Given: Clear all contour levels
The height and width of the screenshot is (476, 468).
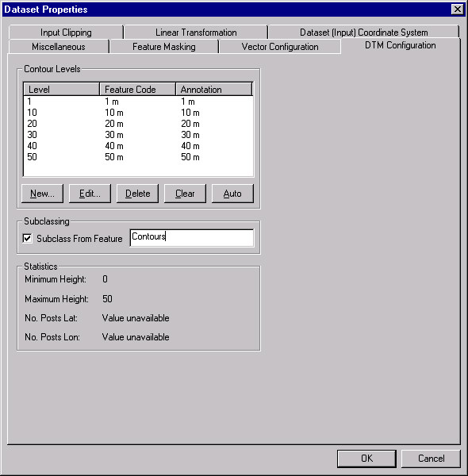Looking at the screenshot, I should (185, 194).
